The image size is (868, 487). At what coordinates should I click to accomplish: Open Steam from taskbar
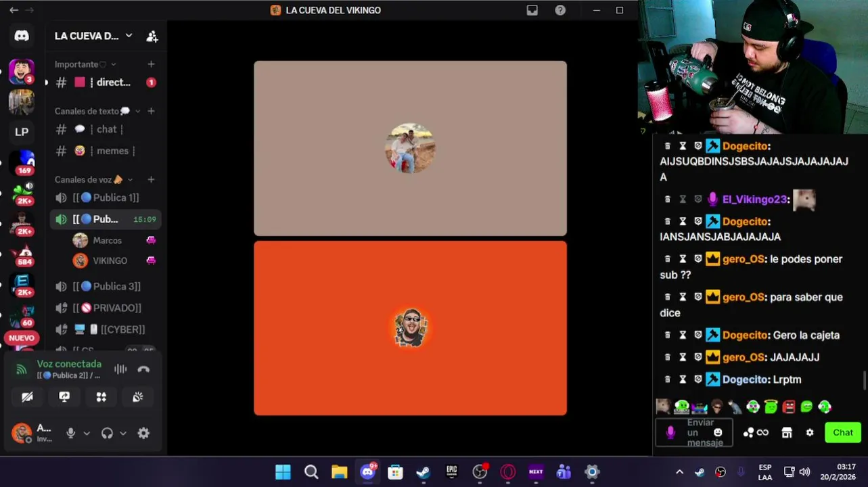pyautogui.click(x=424, y=472)
